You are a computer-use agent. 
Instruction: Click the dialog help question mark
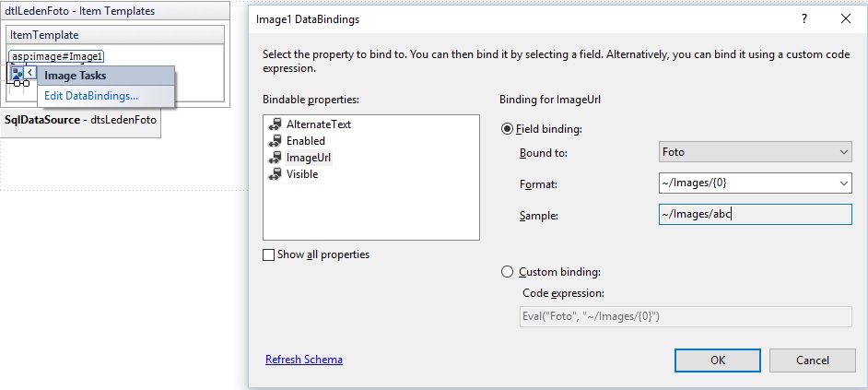tap(804, 19)
